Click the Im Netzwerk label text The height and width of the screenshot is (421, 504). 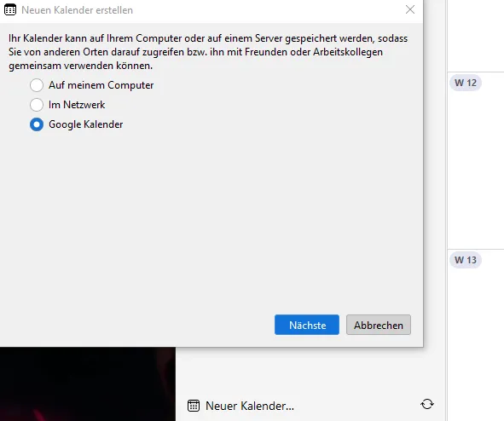point(77,105)
